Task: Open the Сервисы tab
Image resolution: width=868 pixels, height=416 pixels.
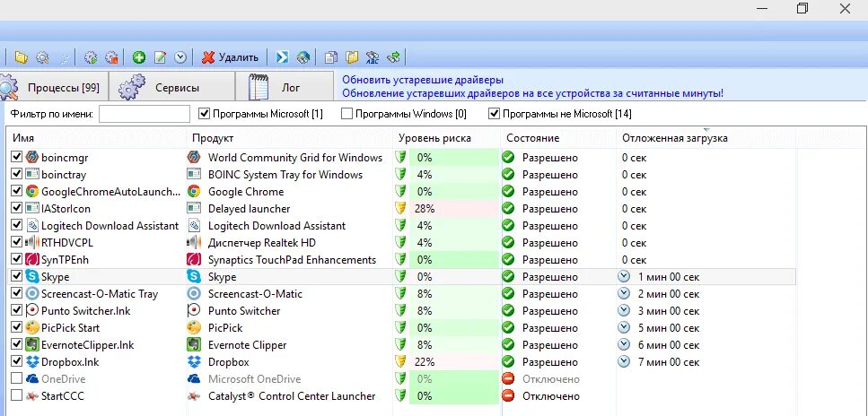Action: [171, 87]
